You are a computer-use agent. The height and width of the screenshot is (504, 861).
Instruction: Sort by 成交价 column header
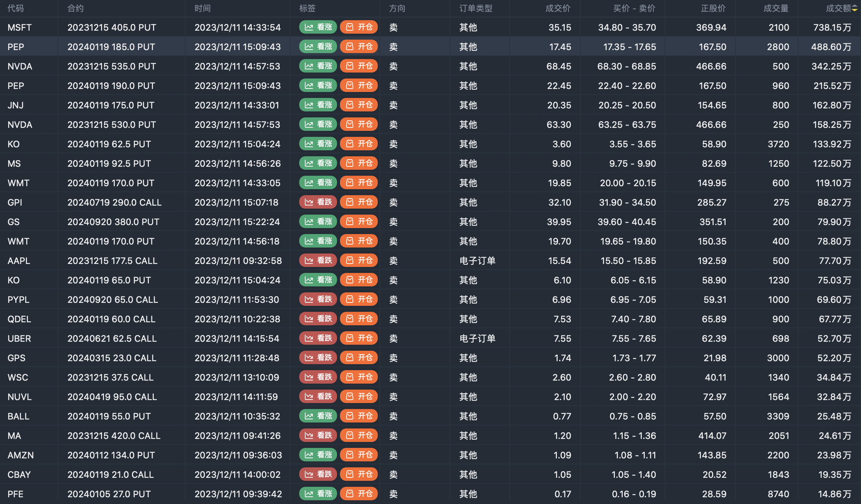pyautogui.click(x=558, y=9)
